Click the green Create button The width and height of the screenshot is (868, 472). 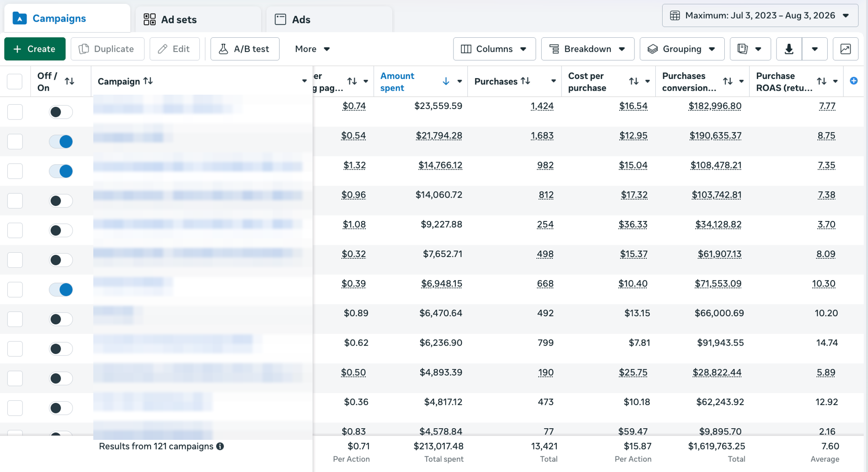click(x=35, y=49)
